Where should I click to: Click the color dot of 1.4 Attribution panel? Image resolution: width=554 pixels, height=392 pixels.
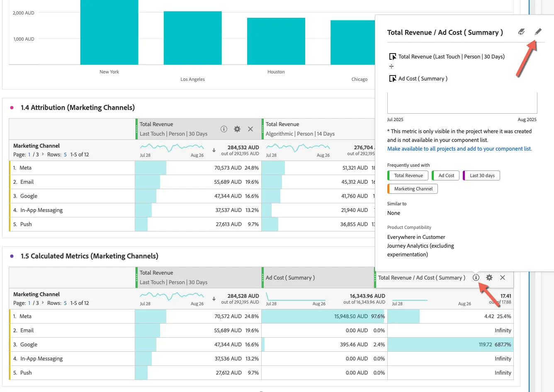12,107
